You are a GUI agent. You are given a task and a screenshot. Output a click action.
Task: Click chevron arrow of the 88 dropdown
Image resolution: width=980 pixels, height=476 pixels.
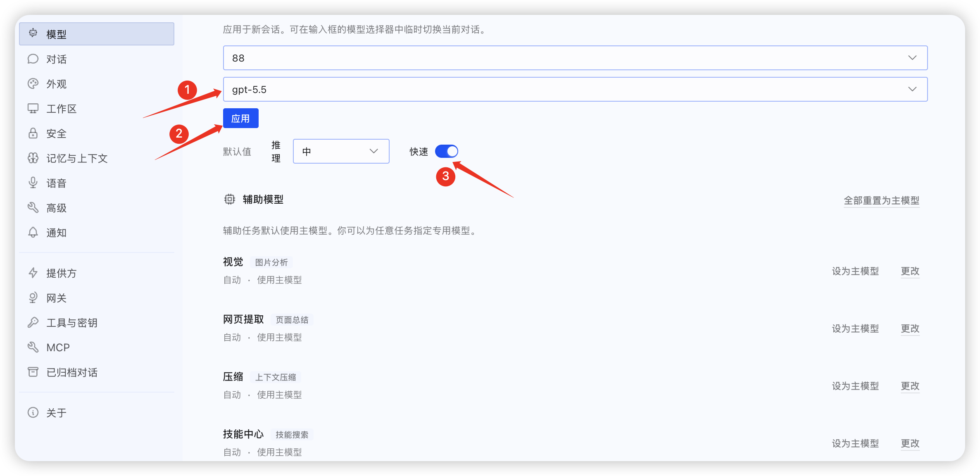point(912,58)
